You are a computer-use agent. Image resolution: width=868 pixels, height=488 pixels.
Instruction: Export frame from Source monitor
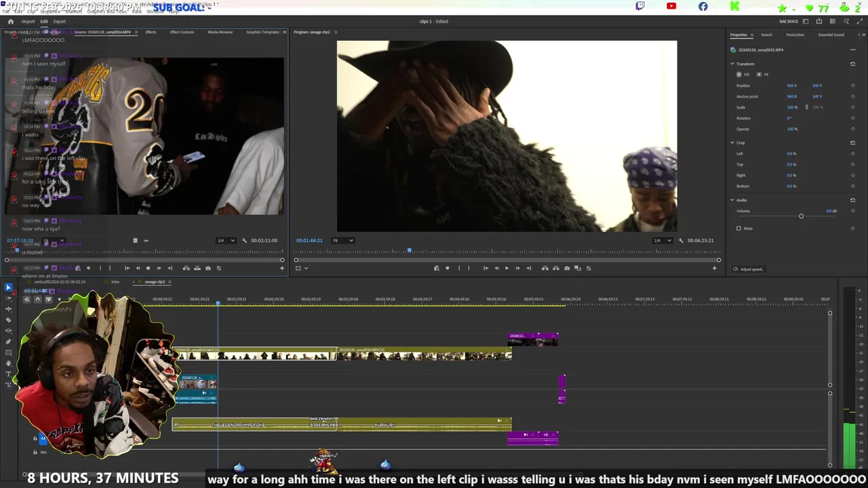click(x=208, y=268)
